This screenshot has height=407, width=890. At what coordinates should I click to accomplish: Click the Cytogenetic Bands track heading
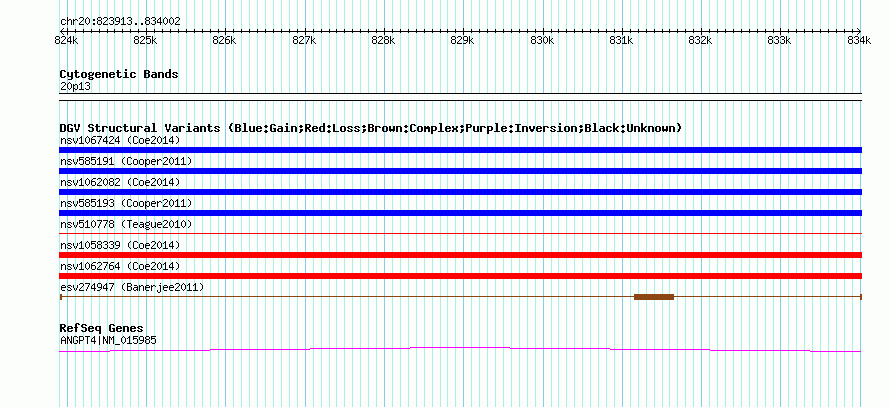119,74
